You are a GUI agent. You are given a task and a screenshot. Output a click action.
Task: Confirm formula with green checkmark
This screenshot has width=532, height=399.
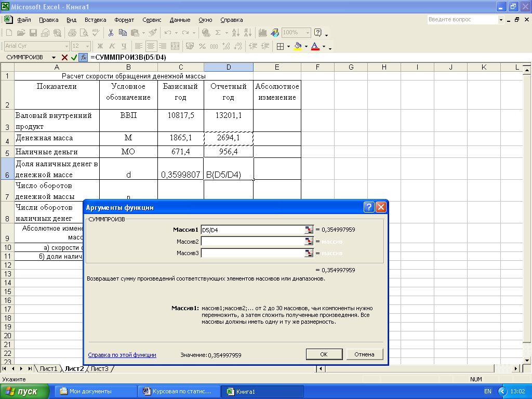[74, 57]
